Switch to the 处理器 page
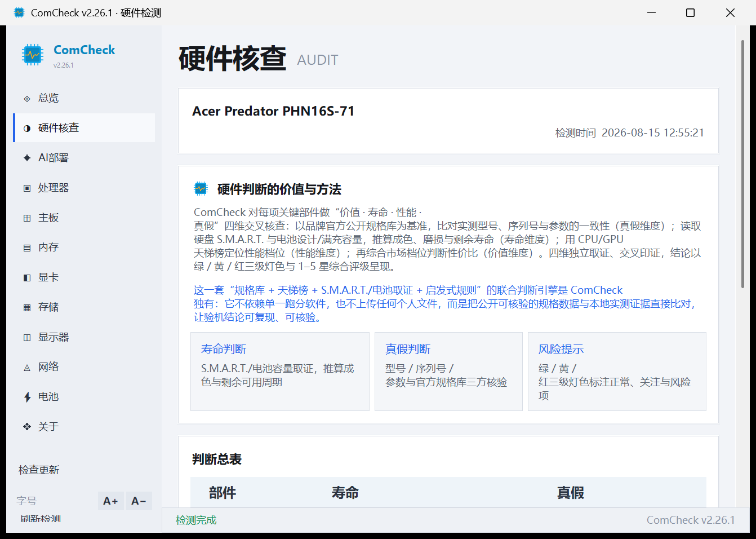Viewport: 756px width, 539px height. 84,188
